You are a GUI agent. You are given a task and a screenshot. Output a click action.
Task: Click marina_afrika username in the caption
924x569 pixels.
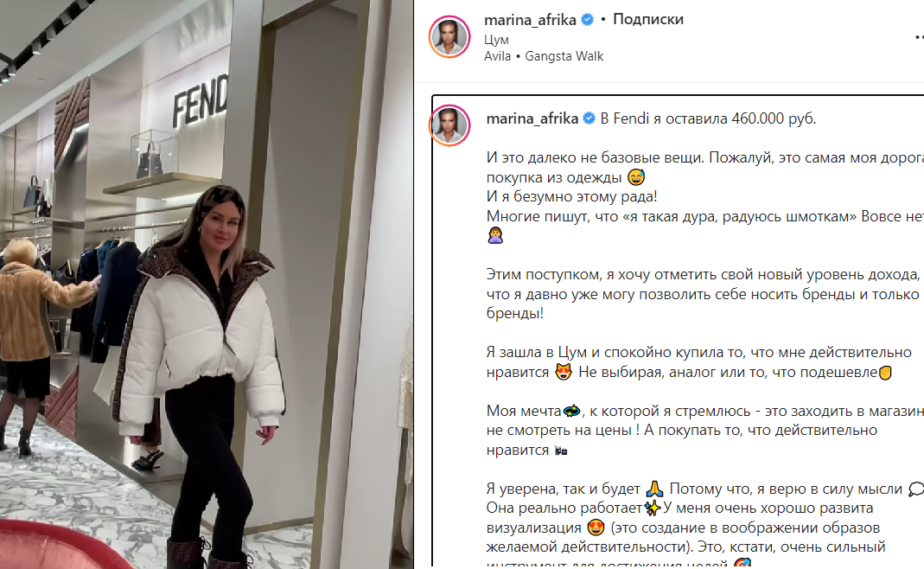532,118
